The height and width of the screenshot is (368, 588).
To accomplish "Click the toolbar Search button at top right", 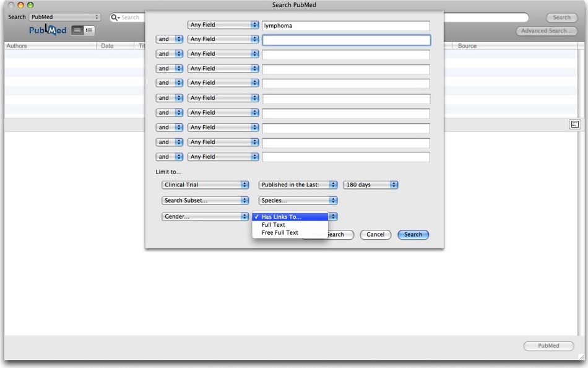I will click(561, 17).
